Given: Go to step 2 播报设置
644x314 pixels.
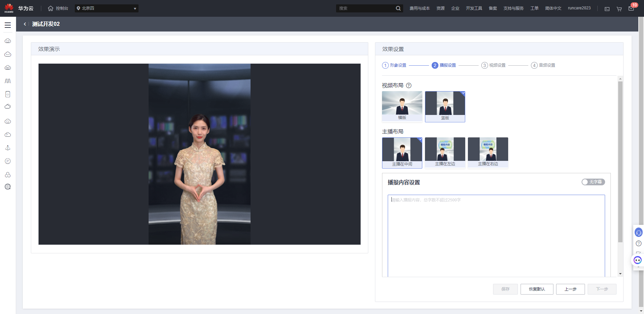Looking at the screenshot, I should [444, 65].
